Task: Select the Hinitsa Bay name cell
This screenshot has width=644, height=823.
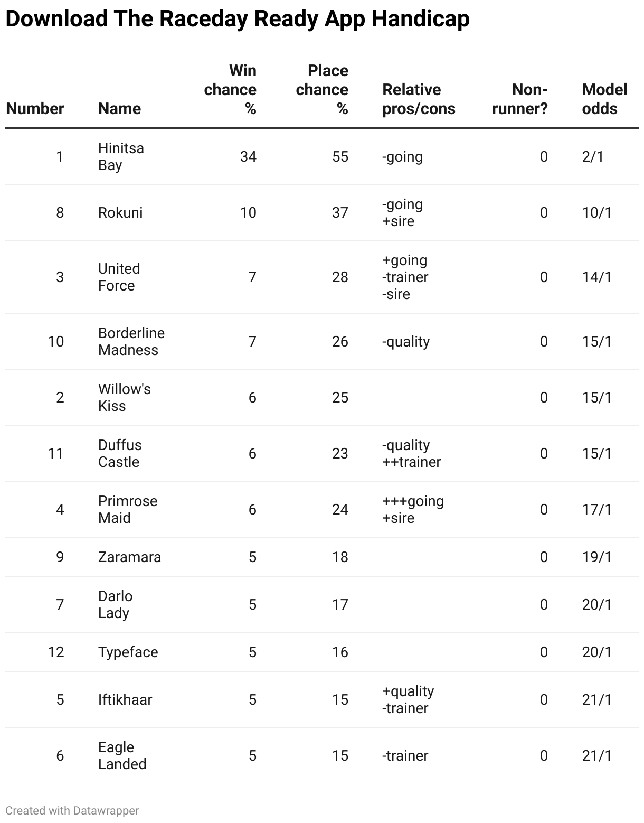Action: pyautogui.click(x=121, y=156)
